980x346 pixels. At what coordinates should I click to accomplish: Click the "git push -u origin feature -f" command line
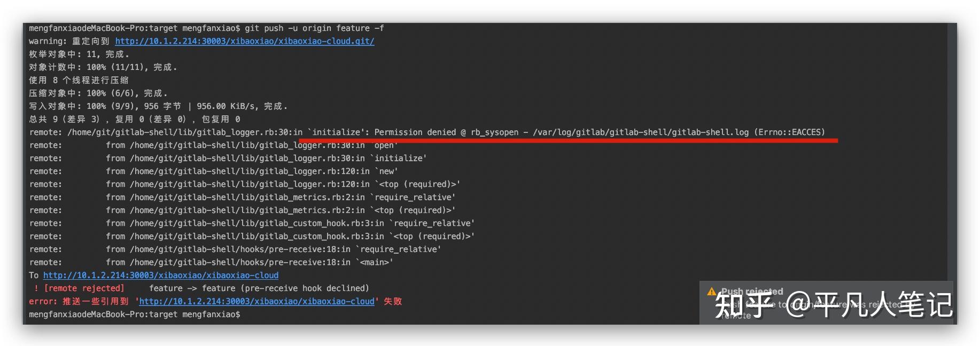(314, 28)
